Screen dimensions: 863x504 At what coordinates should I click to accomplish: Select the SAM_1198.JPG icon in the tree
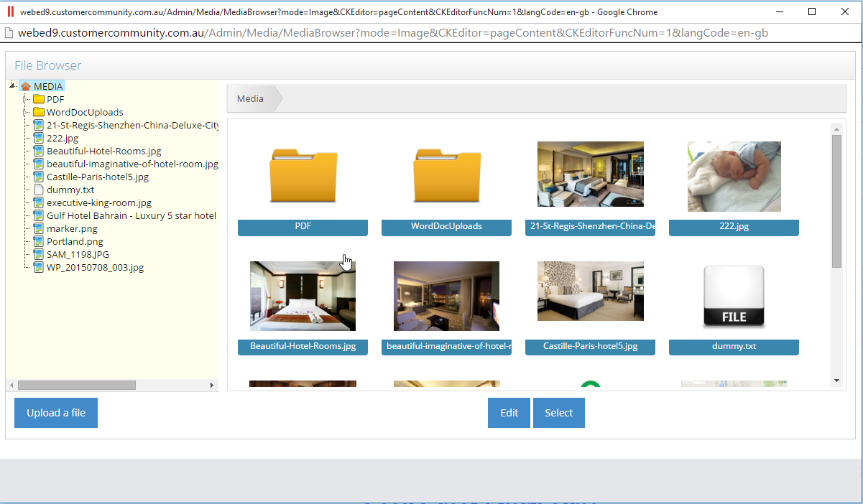38,254
